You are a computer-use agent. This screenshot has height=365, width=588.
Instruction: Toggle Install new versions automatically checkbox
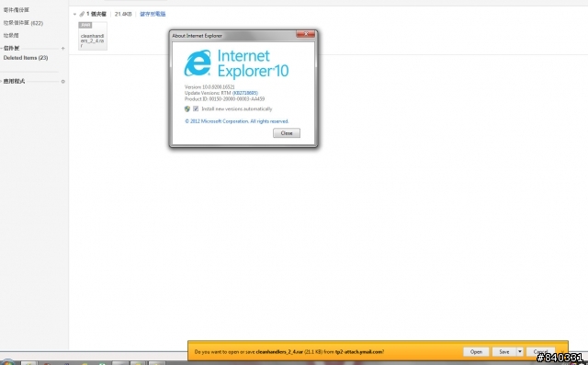click(196, 108)
